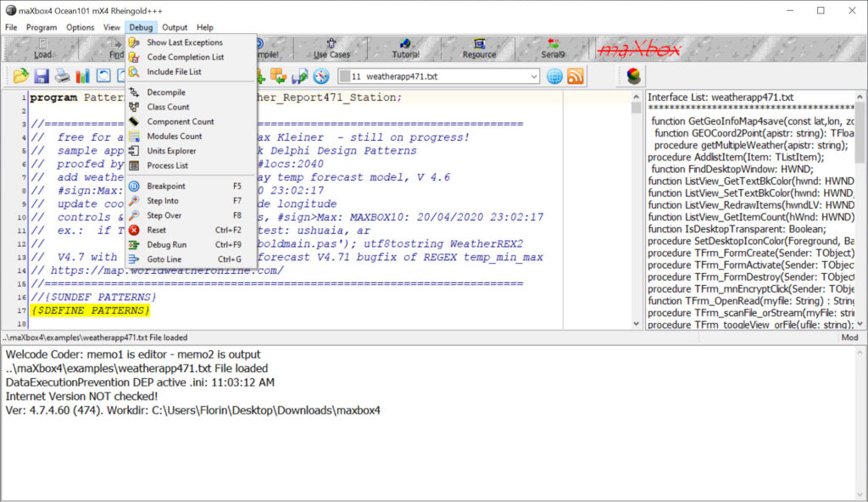Select Step Over in Debug menu

191,215
